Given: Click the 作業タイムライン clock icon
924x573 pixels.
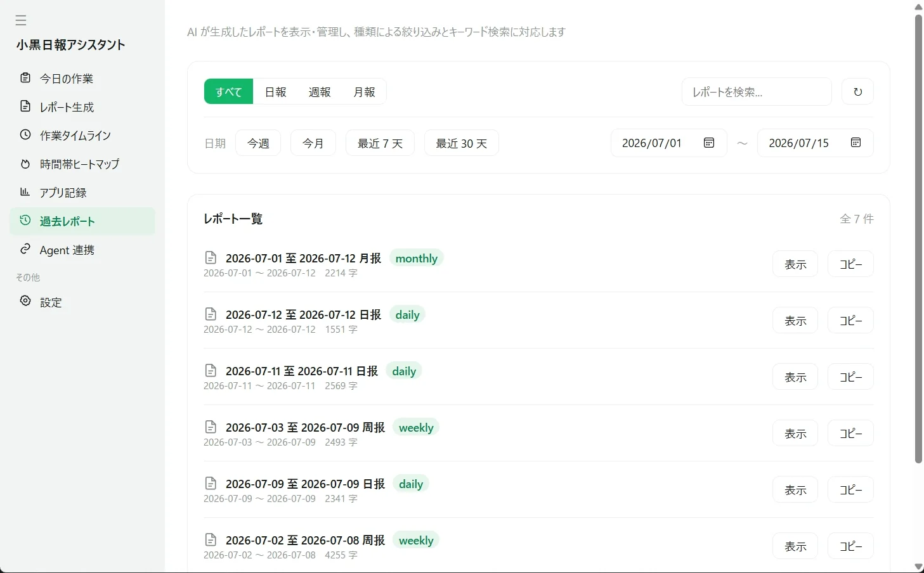Looking at the screenshot, I should click(25, 135).
